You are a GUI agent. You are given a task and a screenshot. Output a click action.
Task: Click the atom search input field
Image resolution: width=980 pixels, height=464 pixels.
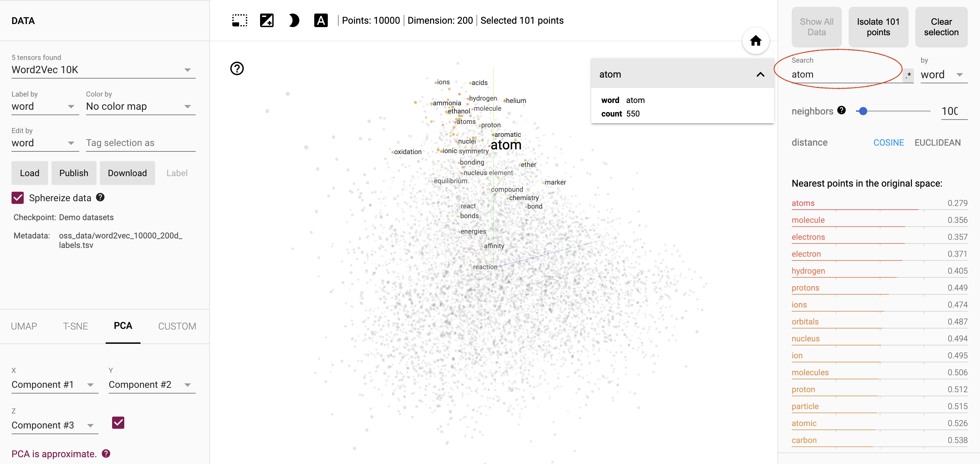click(844, 74)
